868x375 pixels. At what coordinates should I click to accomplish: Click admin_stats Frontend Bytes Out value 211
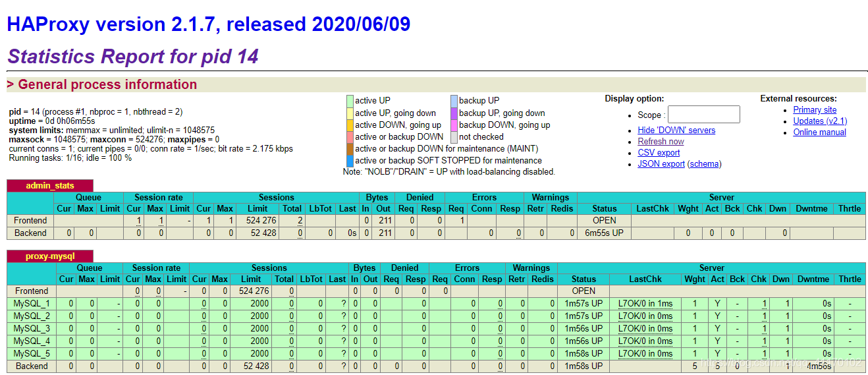coord(384,220)
